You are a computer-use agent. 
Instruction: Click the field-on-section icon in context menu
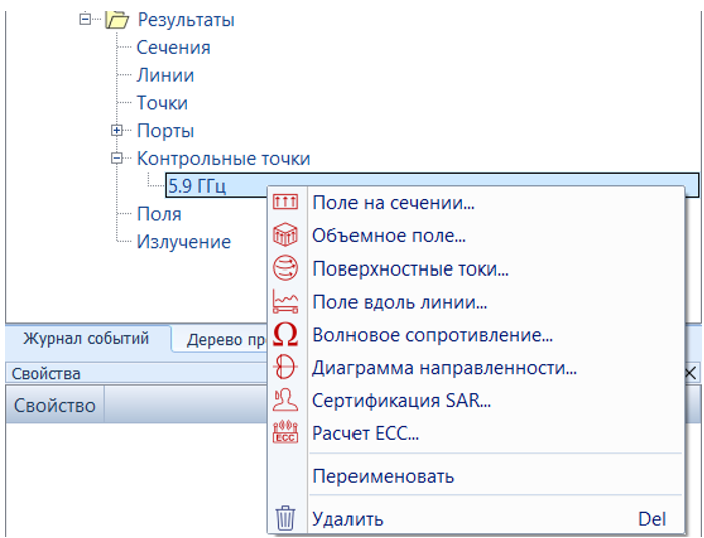coord(285,203)
